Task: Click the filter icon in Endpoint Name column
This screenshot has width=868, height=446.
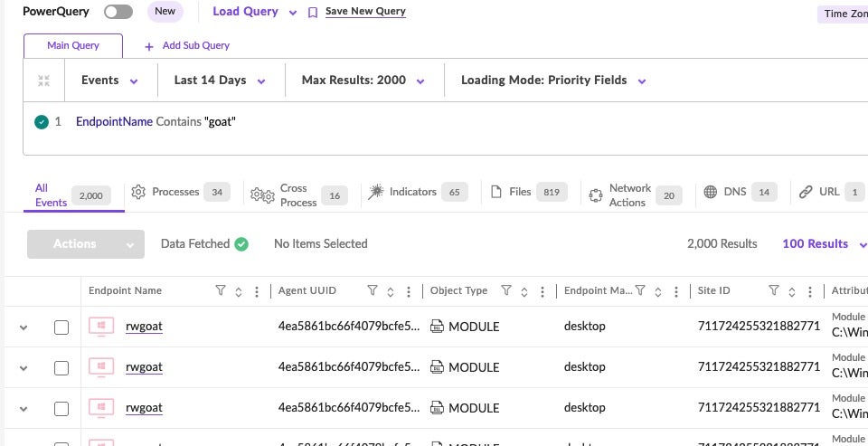Action: (221, 291)
